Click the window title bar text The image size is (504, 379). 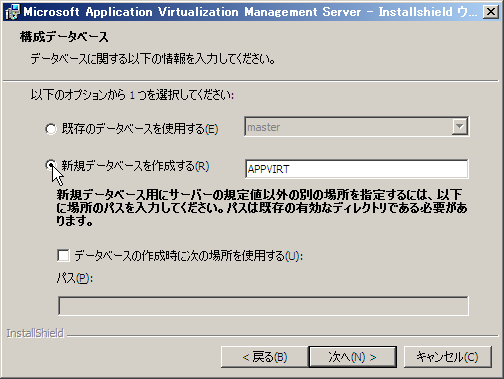point(250,12)
